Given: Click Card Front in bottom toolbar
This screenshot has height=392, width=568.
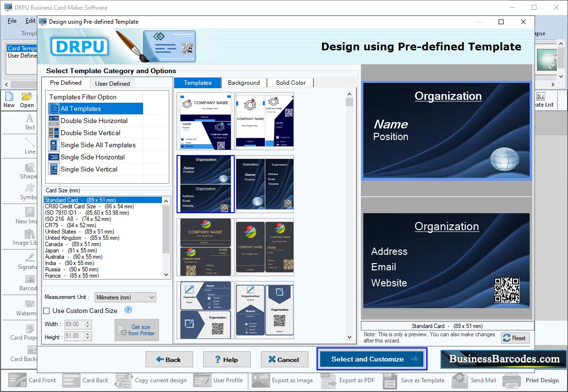Looking at the screenshot, I should (x=32, y=380).
